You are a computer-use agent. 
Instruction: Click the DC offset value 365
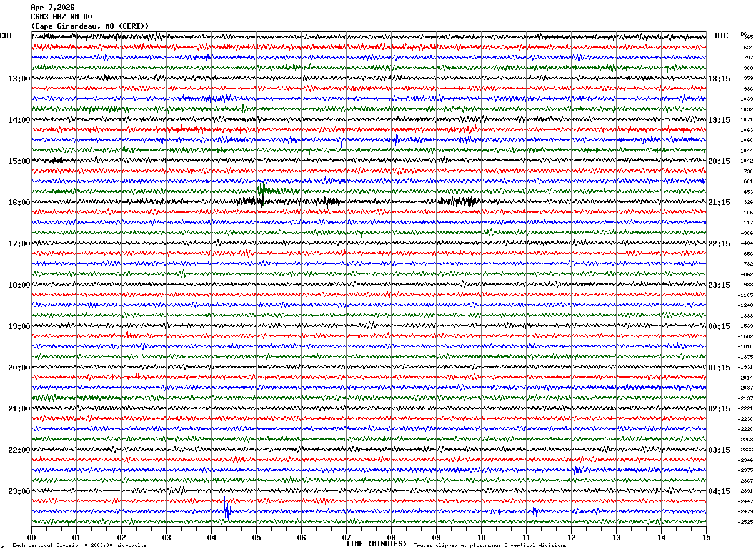coord(748,38)
